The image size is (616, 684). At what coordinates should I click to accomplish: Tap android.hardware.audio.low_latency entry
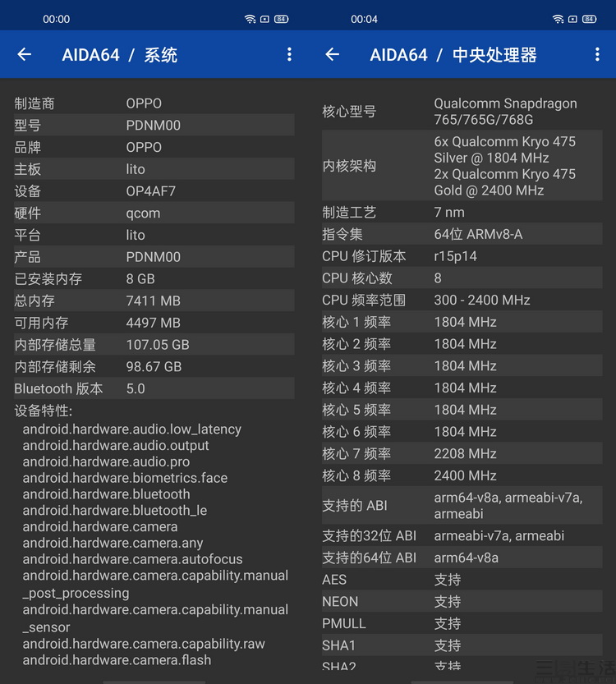tap(131, 429)
